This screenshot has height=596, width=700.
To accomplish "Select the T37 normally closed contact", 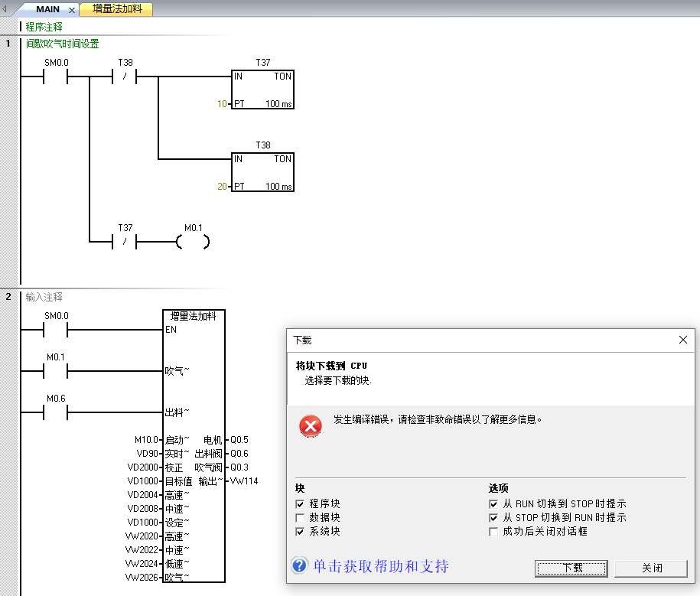I will [x=125, y=242].
